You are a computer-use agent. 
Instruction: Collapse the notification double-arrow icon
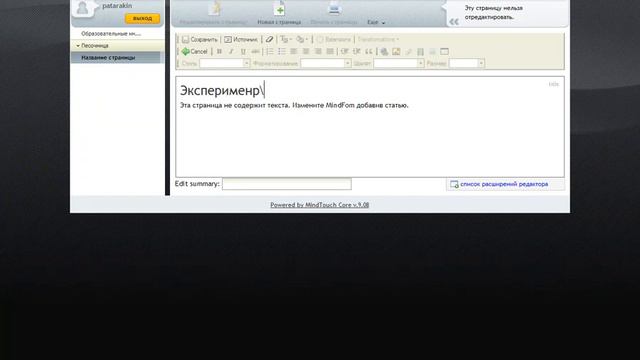click(x=454, y=22)
